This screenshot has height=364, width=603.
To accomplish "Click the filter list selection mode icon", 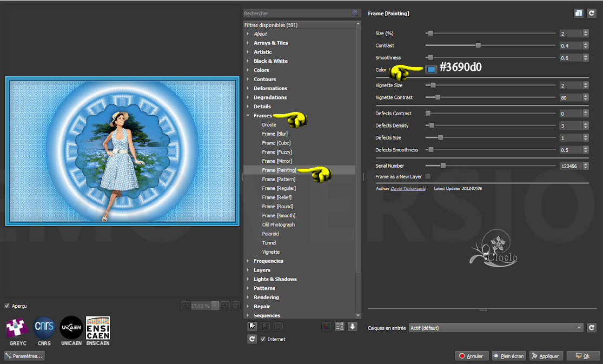I will 340,326.
